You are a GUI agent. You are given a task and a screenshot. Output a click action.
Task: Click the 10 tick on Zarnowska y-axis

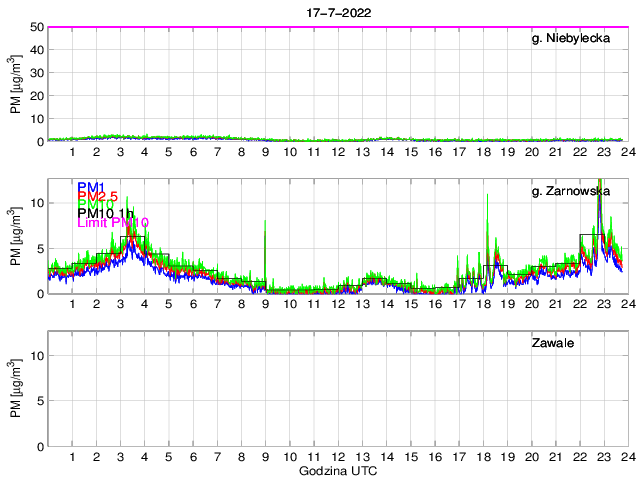click(x=34, y=203)
